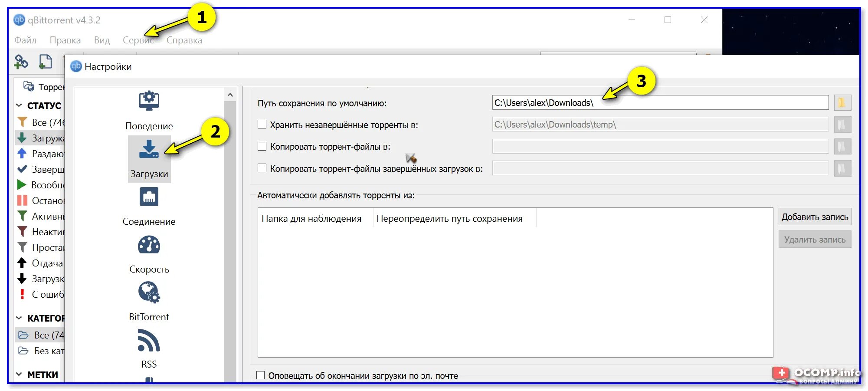Click the add torrent link toolbar icon
Viewport: 868px width, 391px height.
point(21,62)
